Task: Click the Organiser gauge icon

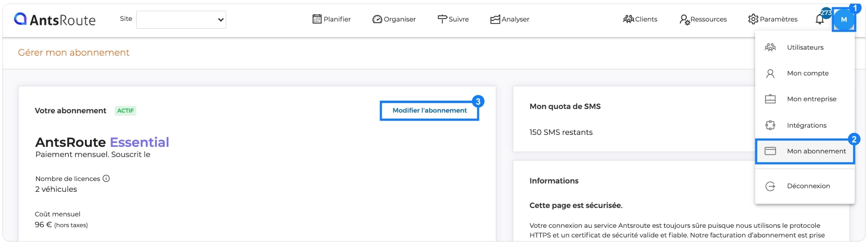Action: pos(377,19)
